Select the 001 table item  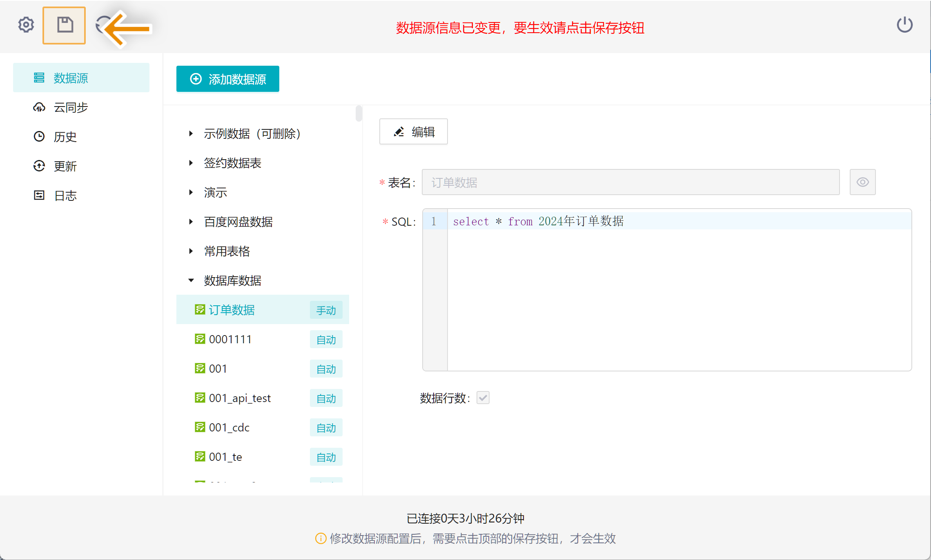(263, 369)
